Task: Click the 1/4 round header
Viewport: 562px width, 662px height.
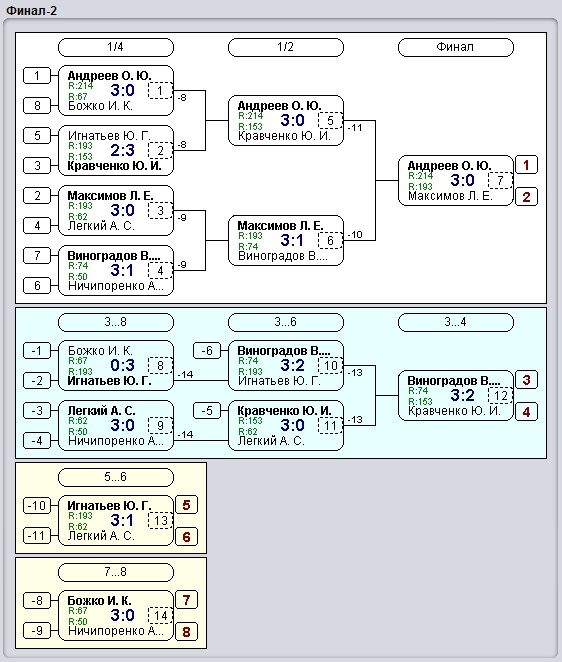Action: [116, 47]
